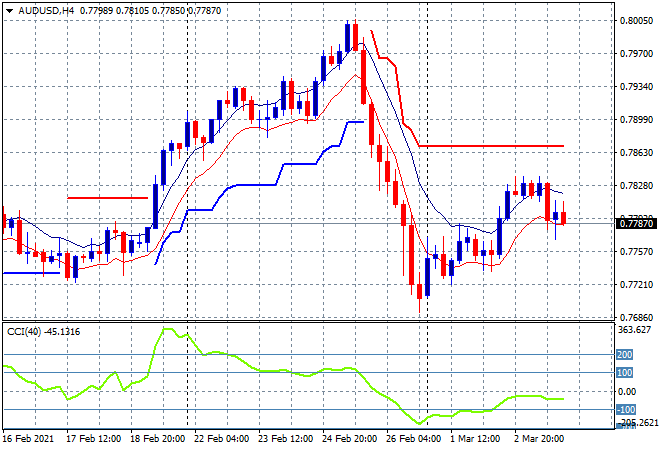This screenshot has width=660, height=450.
Task: Click the 0.76860 price axis label
Action: pyautogui.click(x=636, y=317)
